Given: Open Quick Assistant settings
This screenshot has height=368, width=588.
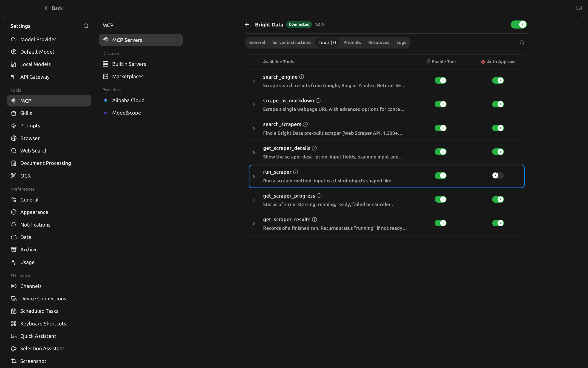Looking at the screenshot, I should tap(49, 336).
